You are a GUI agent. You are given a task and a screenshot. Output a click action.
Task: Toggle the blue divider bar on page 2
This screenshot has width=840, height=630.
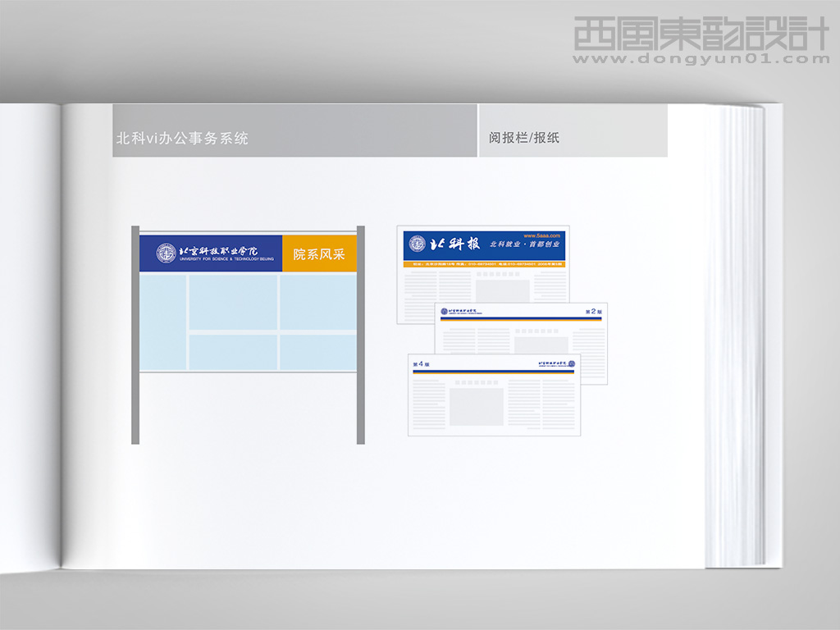point(519,318)
